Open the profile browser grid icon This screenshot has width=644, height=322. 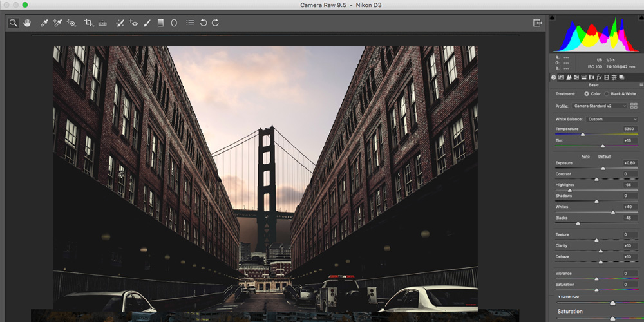[x=634, y=106]
